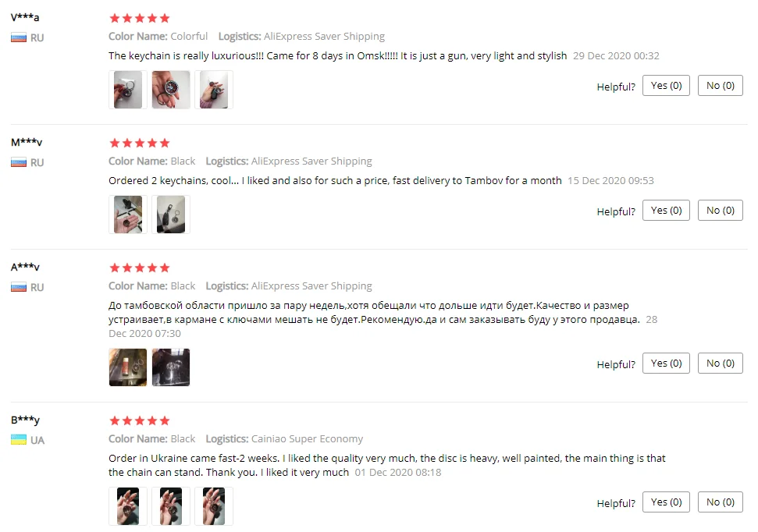
Task: Mark the Tambov delivery review as helpful
Action: 666,210
